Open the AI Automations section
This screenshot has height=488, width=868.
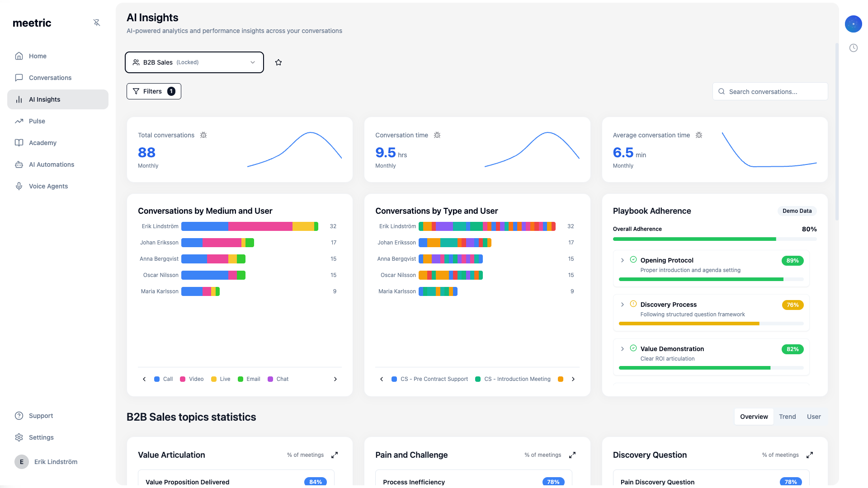[52, 164]
